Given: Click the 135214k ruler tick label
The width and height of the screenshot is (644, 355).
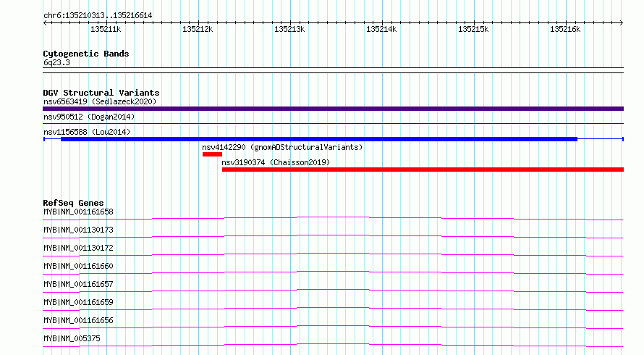Looking at the screenshot, I should [x=381, y=29].
